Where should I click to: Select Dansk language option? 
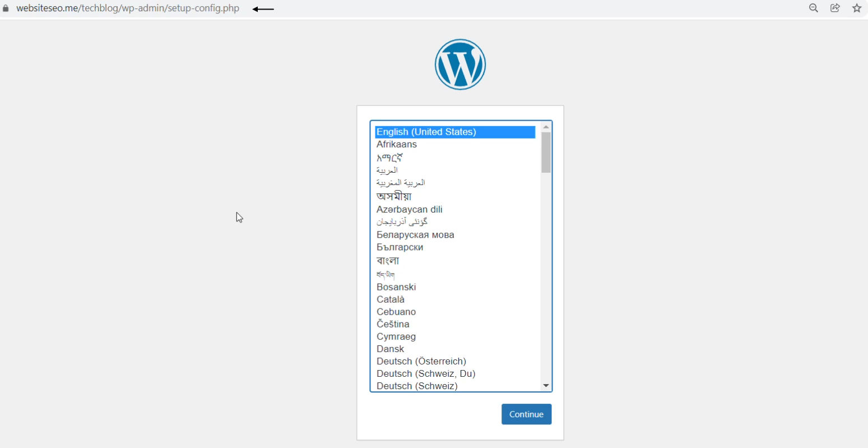click(455, 349)
